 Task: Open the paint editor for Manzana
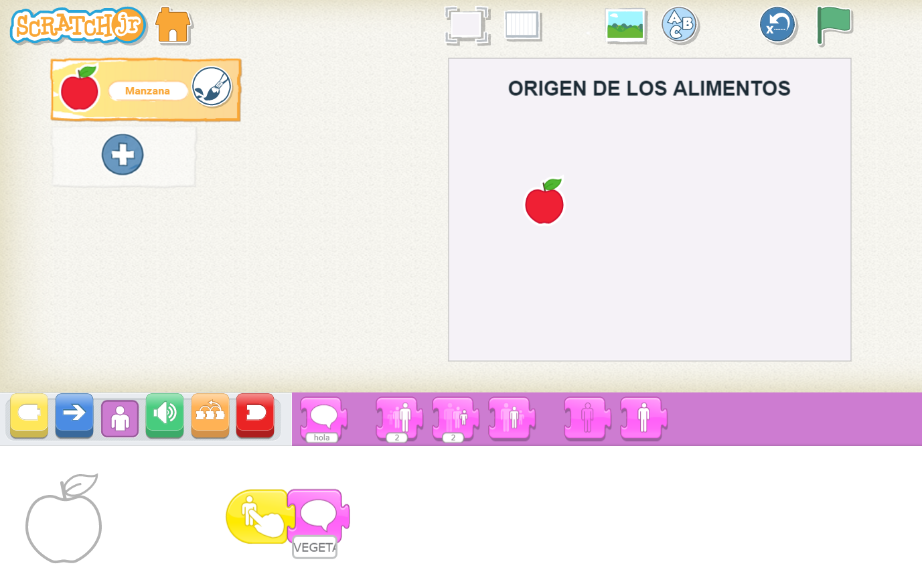click(212, 87)
